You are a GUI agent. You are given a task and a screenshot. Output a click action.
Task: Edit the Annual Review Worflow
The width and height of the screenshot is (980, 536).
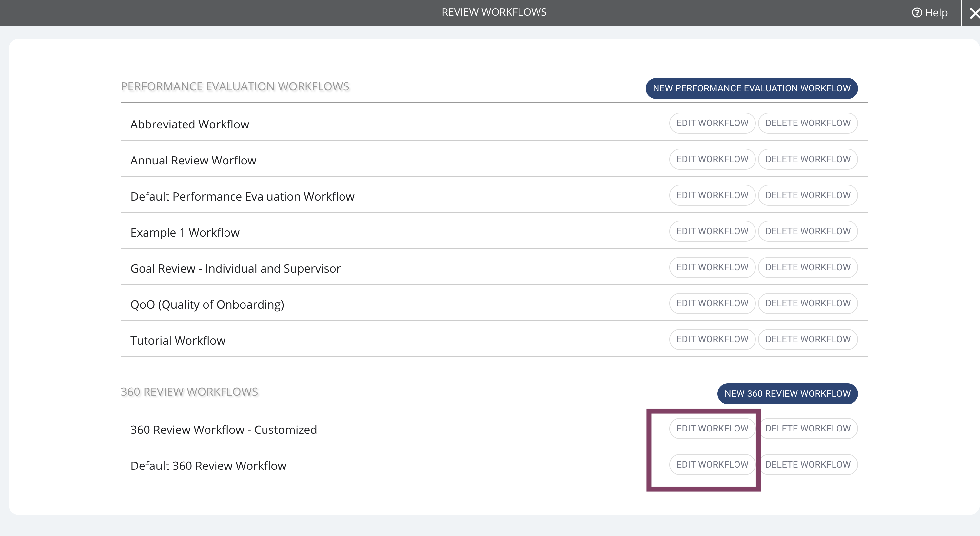pyautogui.click(x=712, y=159)
